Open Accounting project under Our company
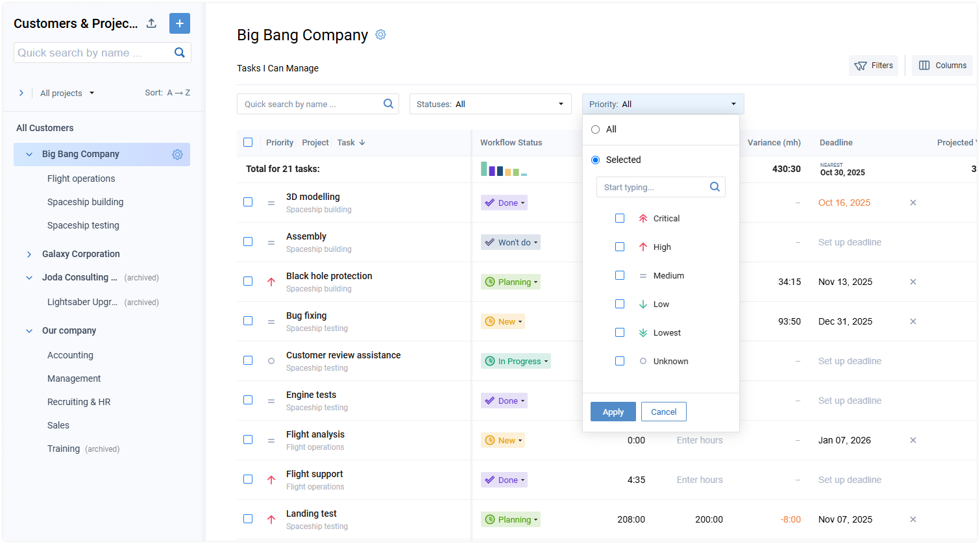This screenshot has width=980, height=544. tap(70, 355)
